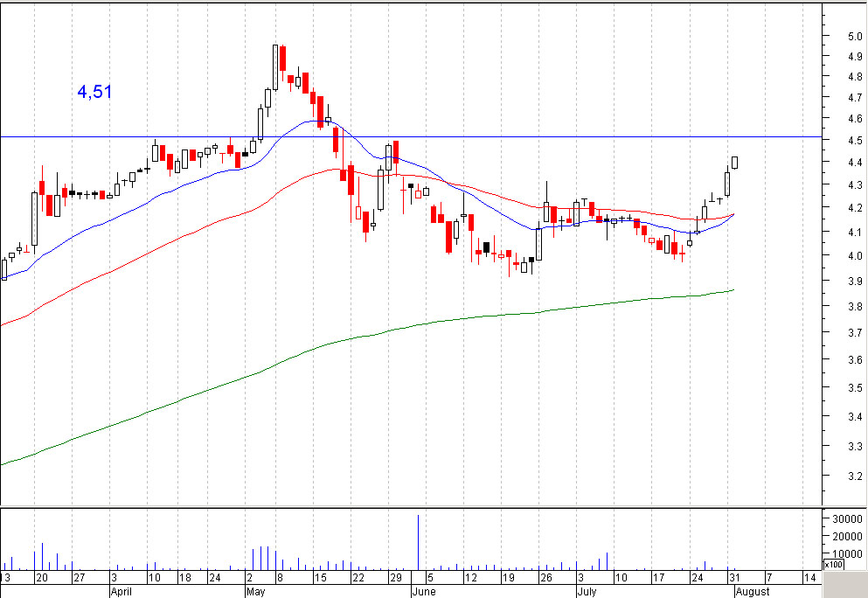Click the x100 volume multiplier box
868x598 pixels.
(x=834, y=565)
